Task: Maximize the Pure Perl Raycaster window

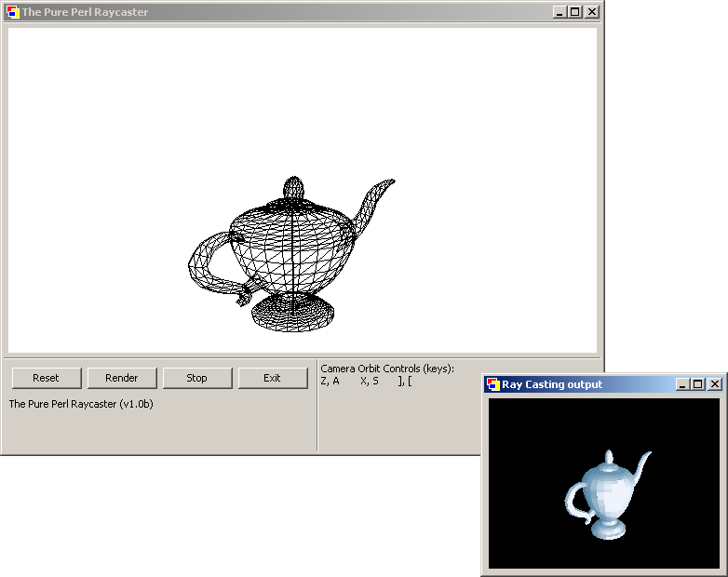Action: pos(574,12)
